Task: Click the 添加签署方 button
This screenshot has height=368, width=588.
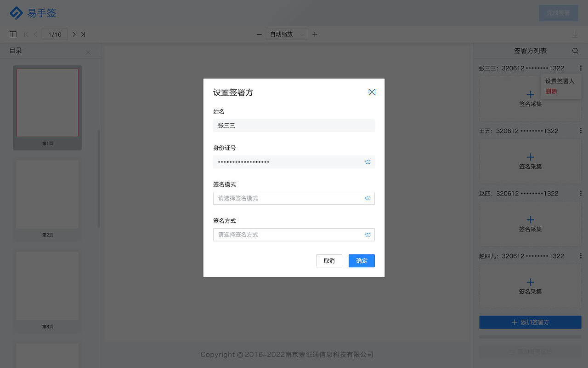Action: pyautogui.click(x=530, y=322)
